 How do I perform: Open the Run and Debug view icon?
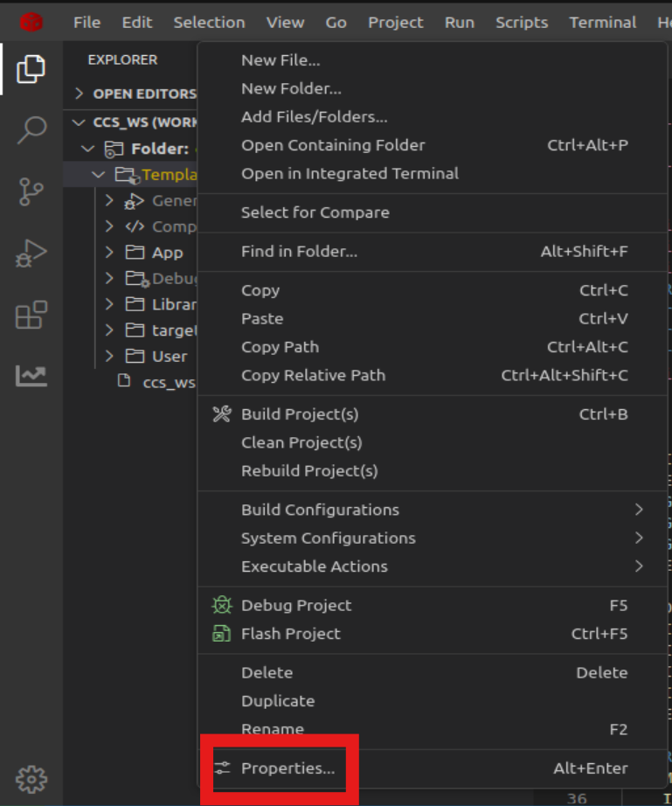(31, 253)
